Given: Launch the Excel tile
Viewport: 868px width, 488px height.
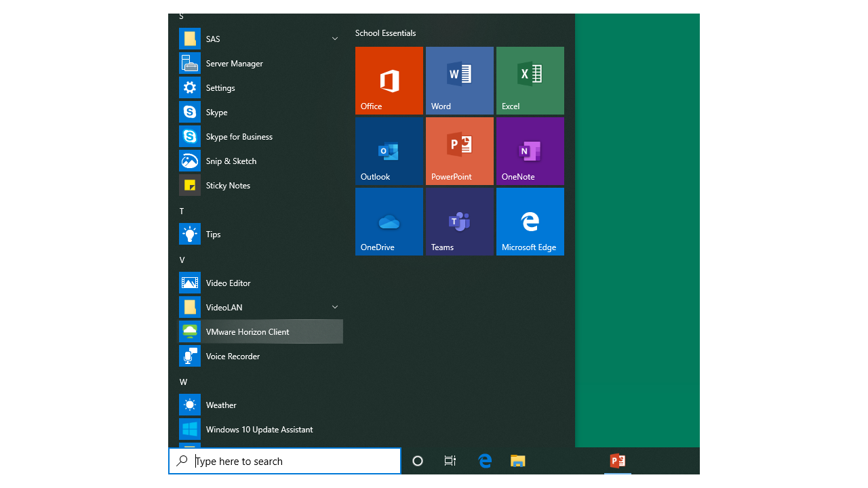Looking at the screenshot, I should coord(530,80).
